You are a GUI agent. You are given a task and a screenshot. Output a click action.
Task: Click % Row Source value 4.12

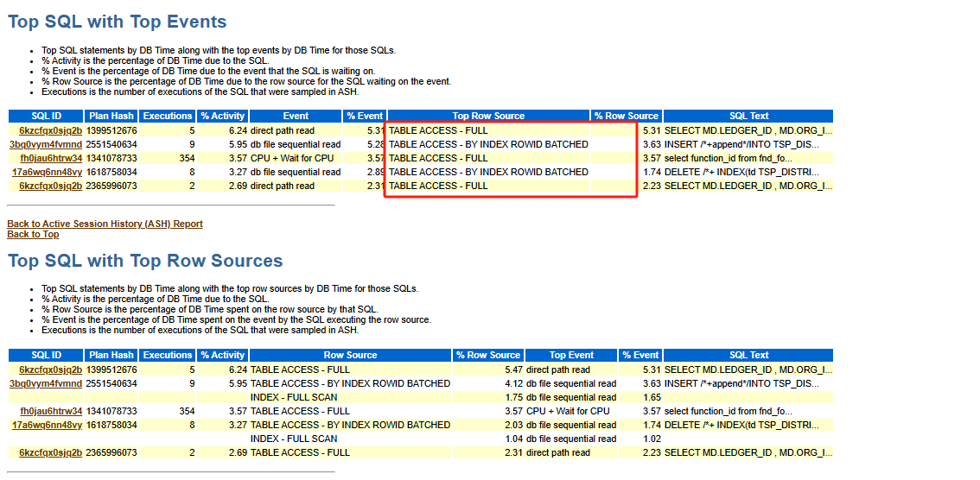point(513,383)
